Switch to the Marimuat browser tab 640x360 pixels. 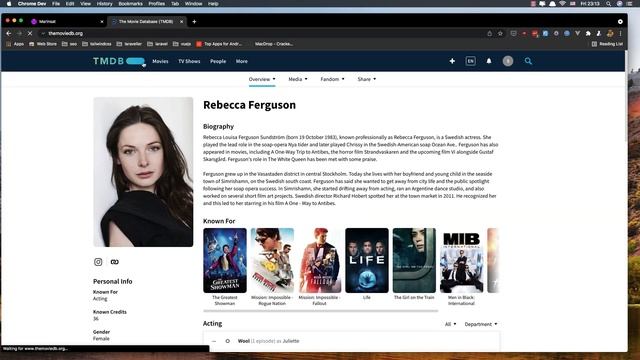coord(67,22)
